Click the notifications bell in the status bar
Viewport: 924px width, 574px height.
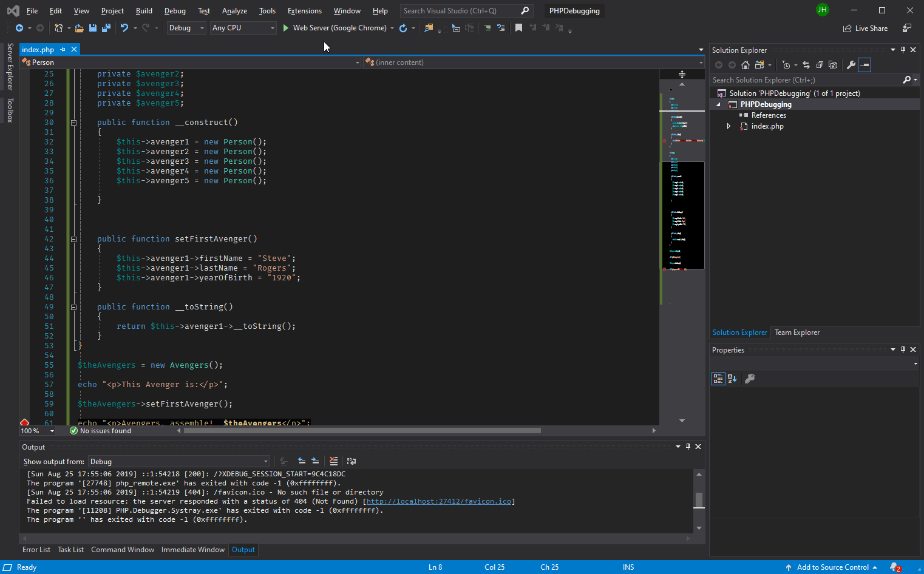click(895, 567)
